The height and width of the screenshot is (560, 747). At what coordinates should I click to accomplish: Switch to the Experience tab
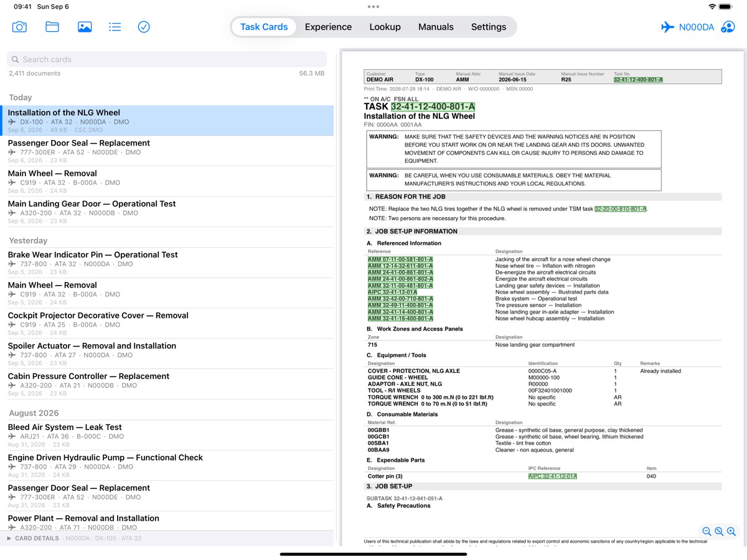328,27
